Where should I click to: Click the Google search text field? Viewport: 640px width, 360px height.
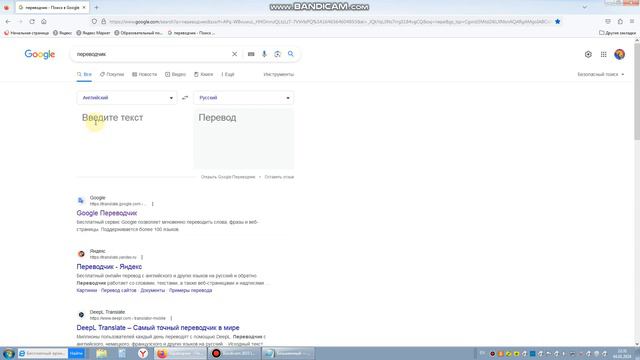[151, 54]
